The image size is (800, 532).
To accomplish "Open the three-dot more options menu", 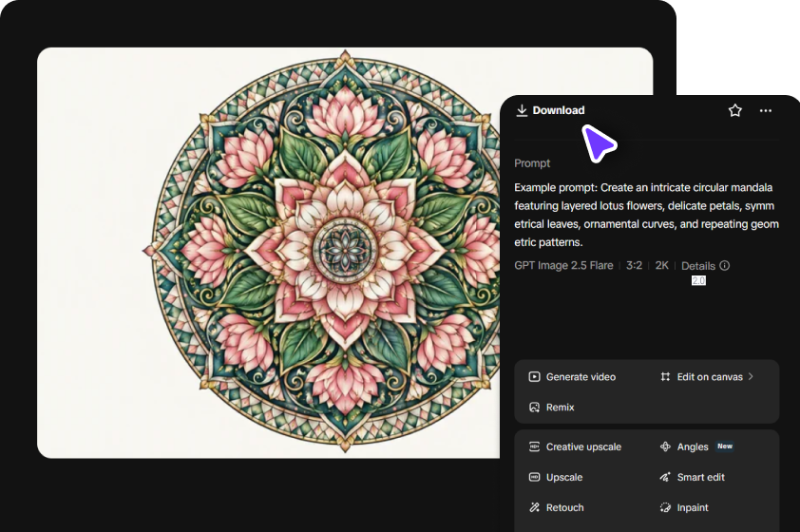I will point(765,110).
